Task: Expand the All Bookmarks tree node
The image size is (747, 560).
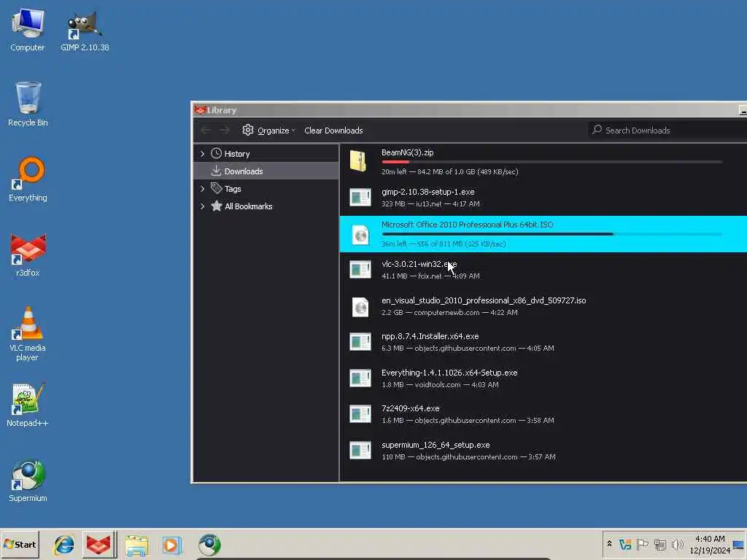Action: 203,206
